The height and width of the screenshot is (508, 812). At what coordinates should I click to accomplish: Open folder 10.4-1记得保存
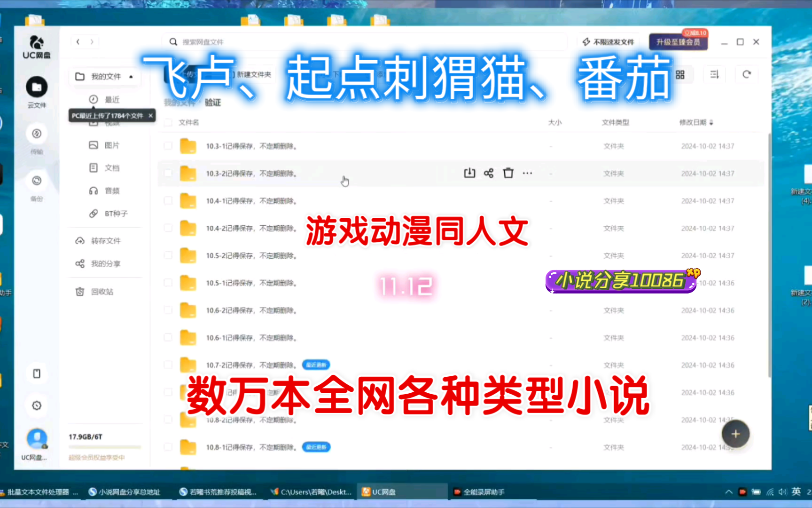point(251,201)
